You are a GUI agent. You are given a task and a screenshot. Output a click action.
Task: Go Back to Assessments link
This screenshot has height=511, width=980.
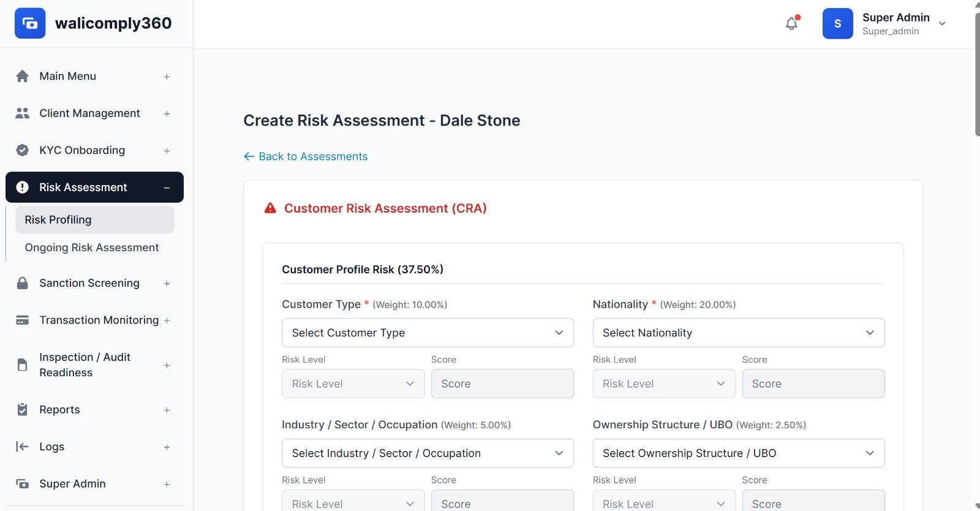coord(306,156)
